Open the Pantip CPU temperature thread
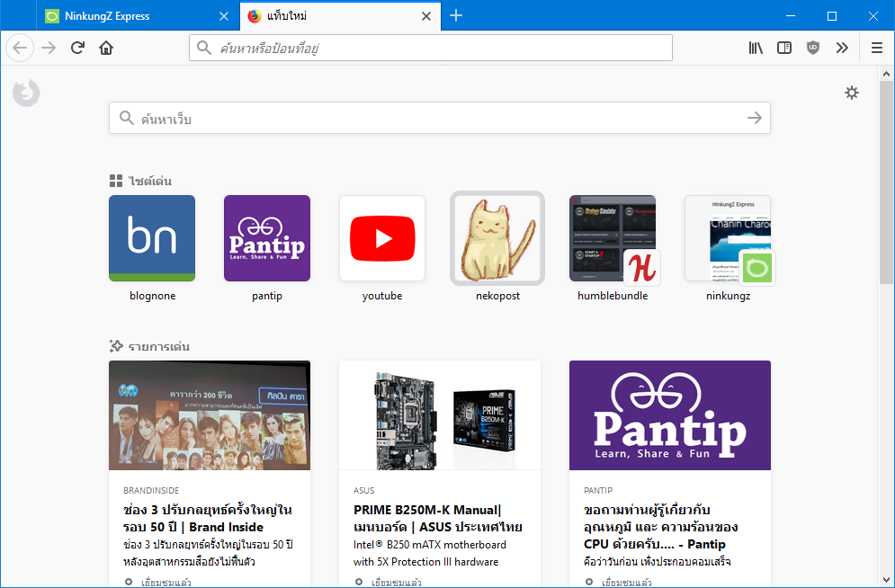Image resolution: width=895 pixels, height=588 pixels. pos(661,527)
